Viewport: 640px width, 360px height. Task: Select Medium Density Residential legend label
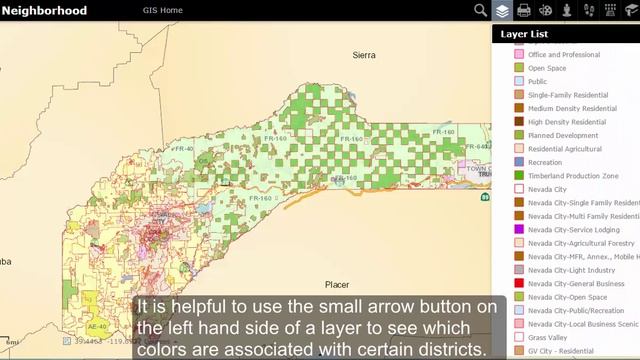572,109
